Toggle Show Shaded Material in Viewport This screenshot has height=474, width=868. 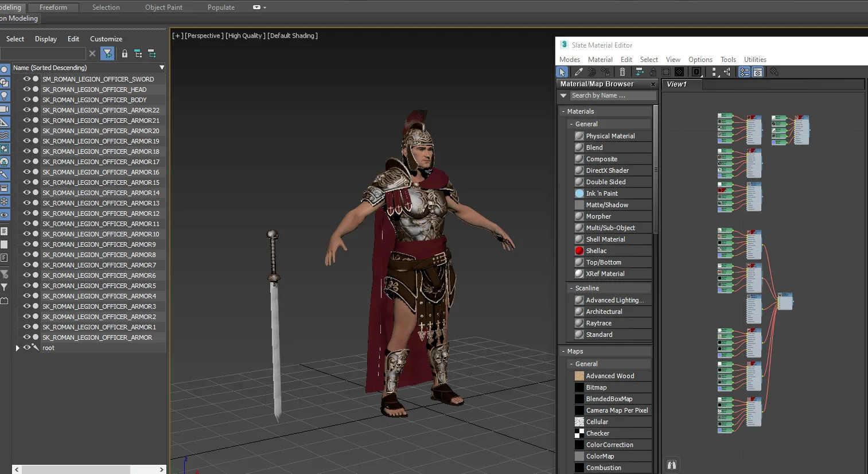click(666, 72)
